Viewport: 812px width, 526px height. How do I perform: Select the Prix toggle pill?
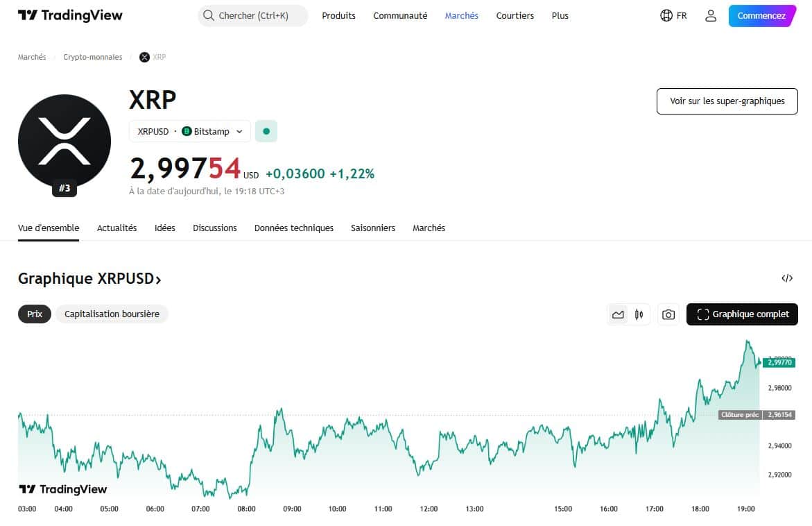35,314
